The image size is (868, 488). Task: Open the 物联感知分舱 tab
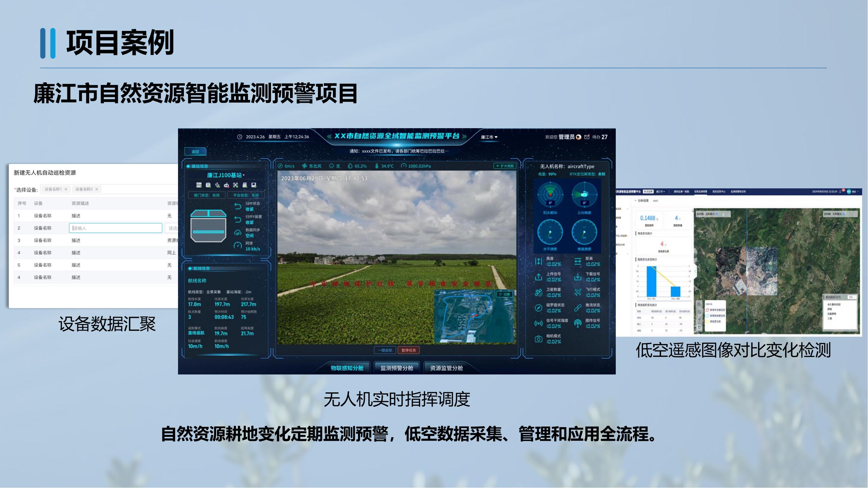coord(347,368)
